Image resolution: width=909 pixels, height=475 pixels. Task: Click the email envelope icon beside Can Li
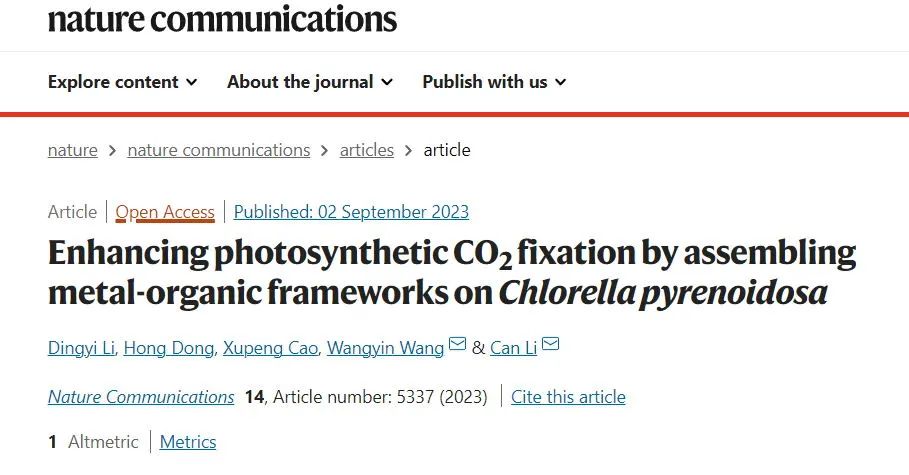(550, 344)
